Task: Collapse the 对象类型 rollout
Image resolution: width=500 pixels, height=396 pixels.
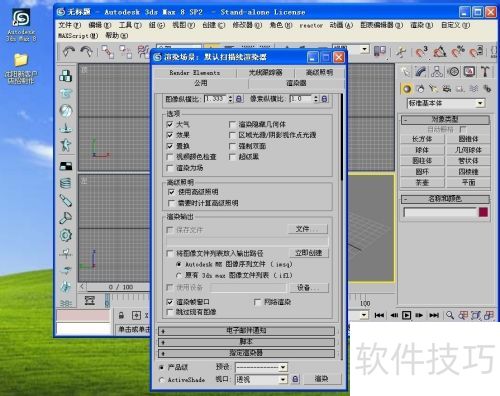Action: click(x=445, y=119)
